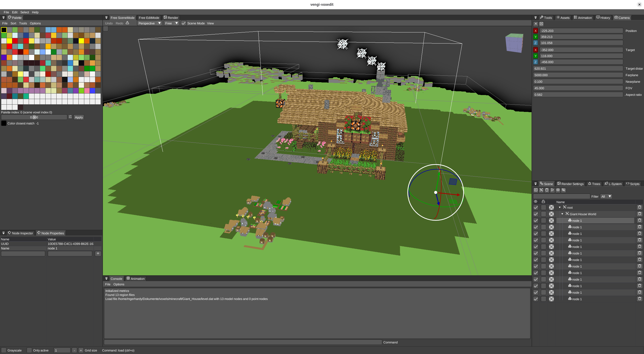Open the Edit menu in the menu bar

pos(15,12)
